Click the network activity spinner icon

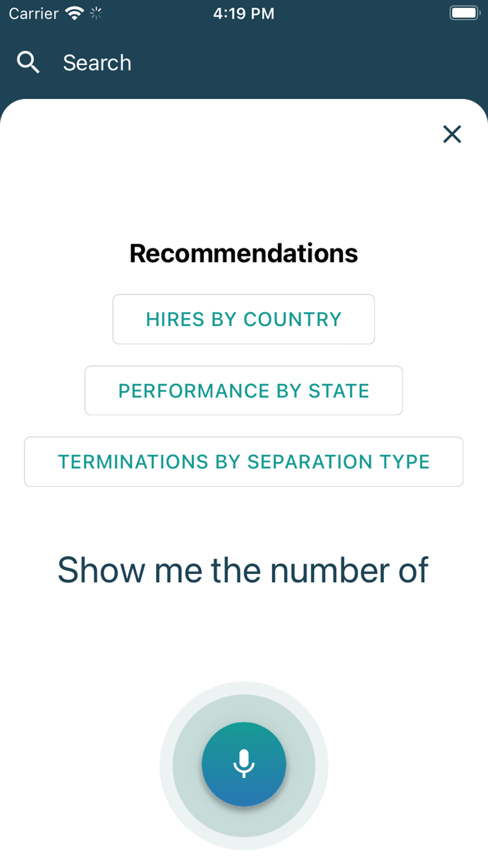point(96,13)
